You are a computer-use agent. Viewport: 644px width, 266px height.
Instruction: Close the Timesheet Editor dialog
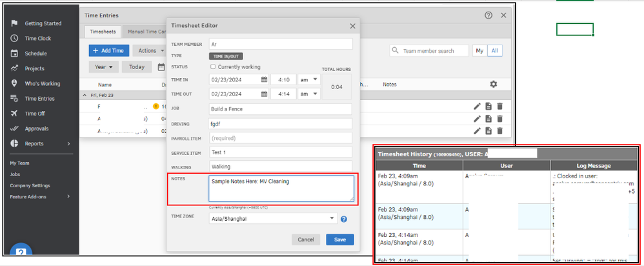pos(352,26)
